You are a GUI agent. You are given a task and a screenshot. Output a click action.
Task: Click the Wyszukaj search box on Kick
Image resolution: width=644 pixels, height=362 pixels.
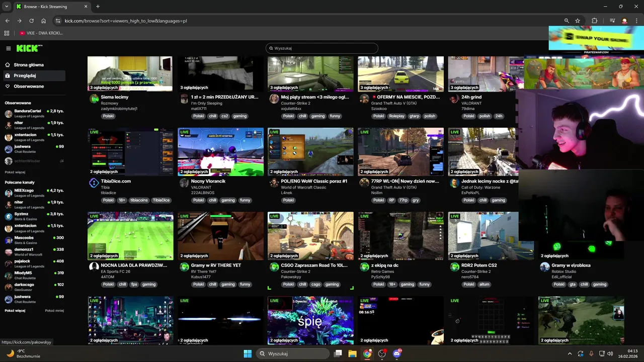(x=322, y=48)
